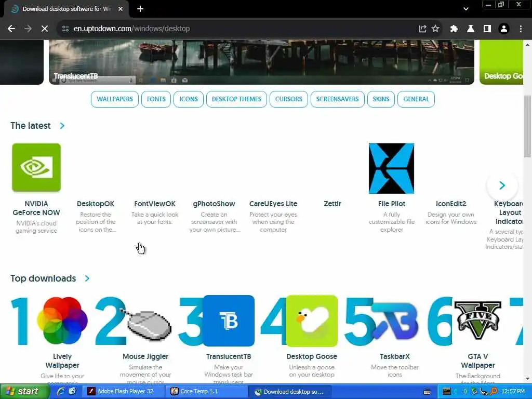Image resolution: width=532 pixels, height=399 pixels.
Task: Select the SCREENSAVERS category
Action: coord(337,99)
